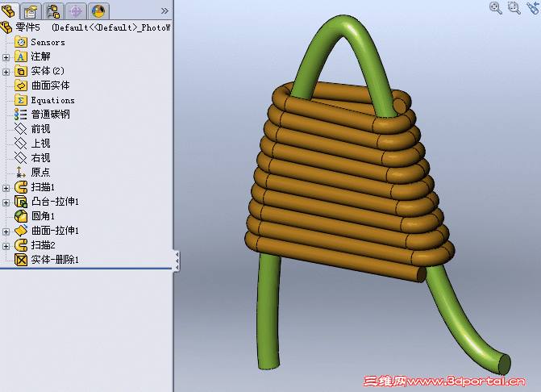
Task: Select the 曲面实体 label text
Action: point(51,85)
